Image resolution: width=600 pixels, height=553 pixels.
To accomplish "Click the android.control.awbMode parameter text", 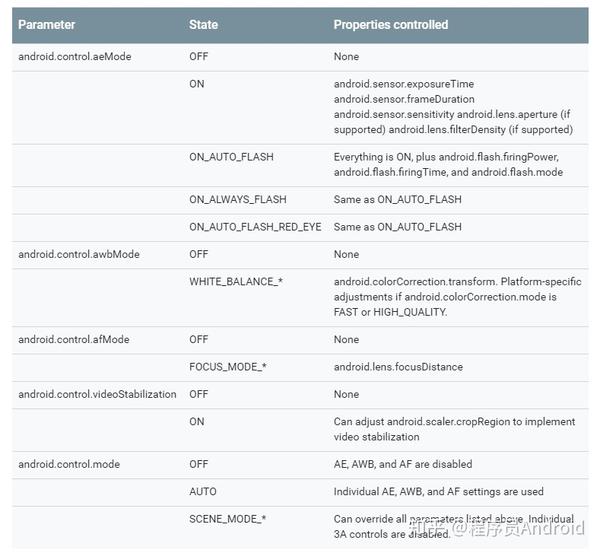I will point(78,254).
